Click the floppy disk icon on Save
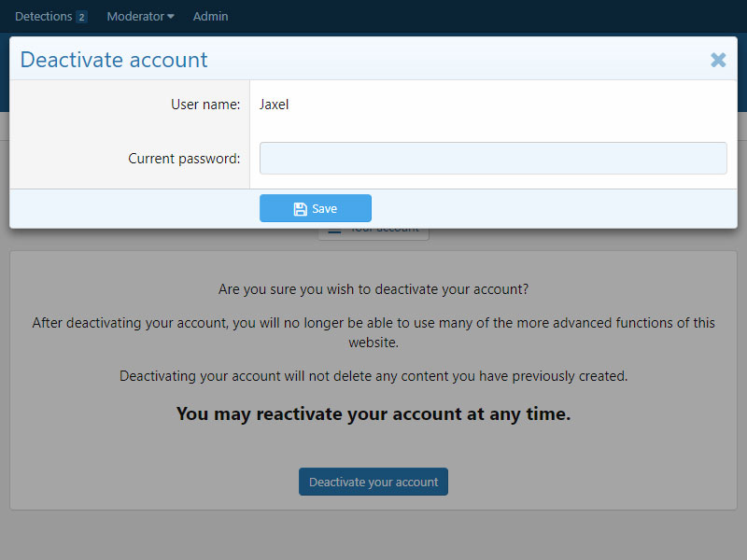Viewport: 747px width, 560px height. click(x=300, y=209)
